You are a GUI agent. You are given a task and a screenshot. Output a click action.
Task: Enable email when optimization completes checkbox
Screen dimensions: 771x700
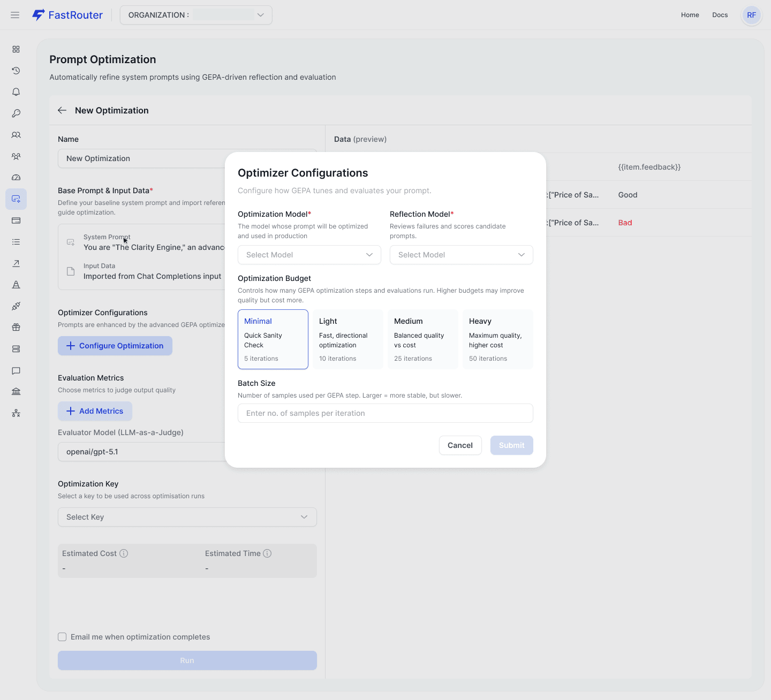(62, 637)
